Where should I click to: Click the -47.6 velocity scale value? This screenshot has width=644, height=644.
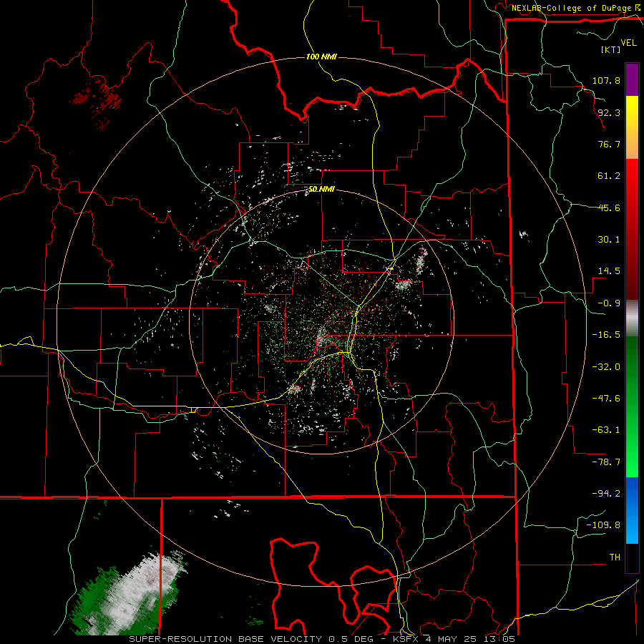[606, 398]
